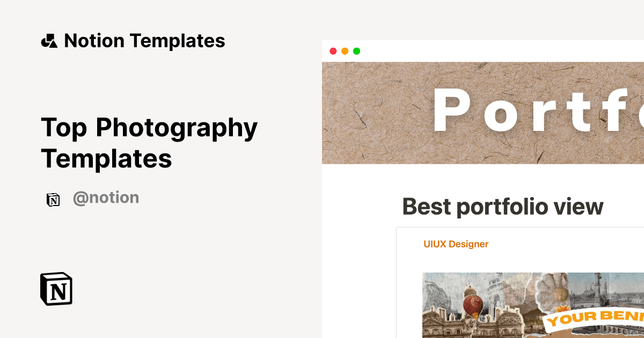The image size is (644, 338).
Task: Click the red window close dot
Action: coord(333,52)
